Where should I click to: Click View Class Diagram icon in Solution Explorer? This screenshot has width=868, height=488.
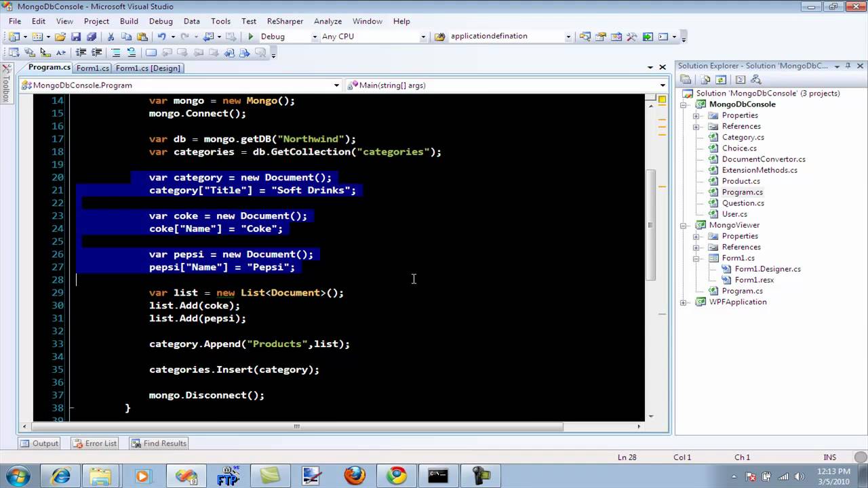pos(756,79)
